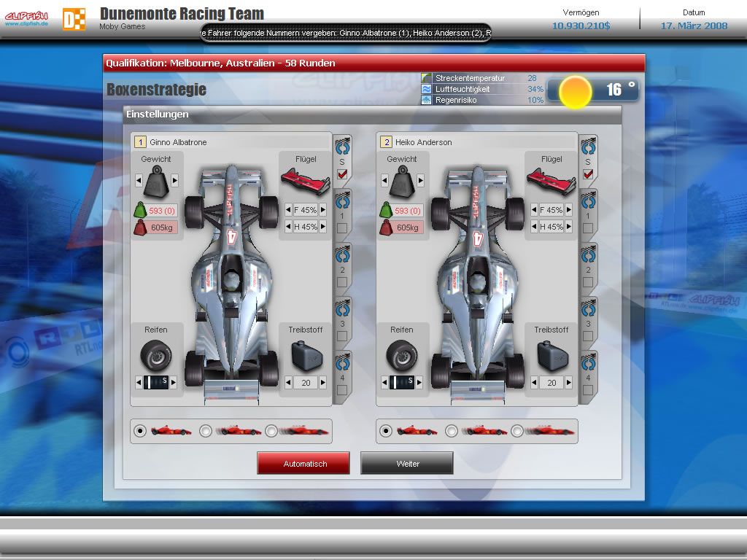Screen dimensions: 747x560
Task: Enable pit stop 1 checkbox for Ginno Albatrone
Action: tap(341, 228)
